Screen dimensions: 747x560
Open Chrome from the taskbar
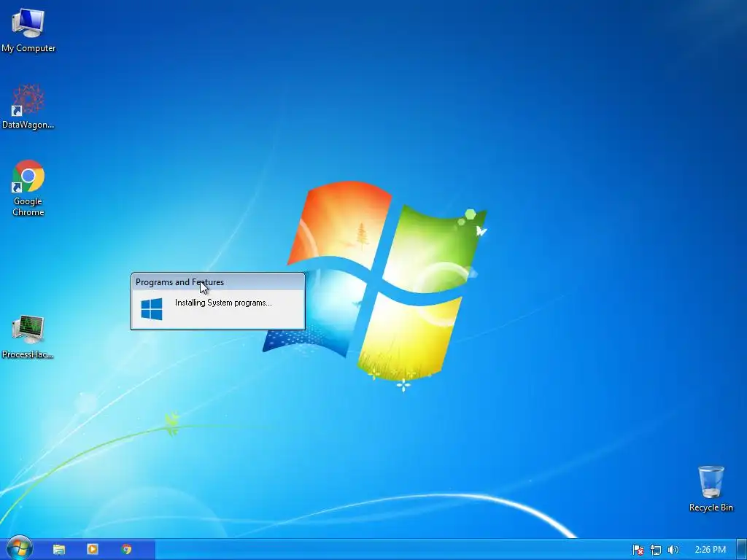click(126, 550)
